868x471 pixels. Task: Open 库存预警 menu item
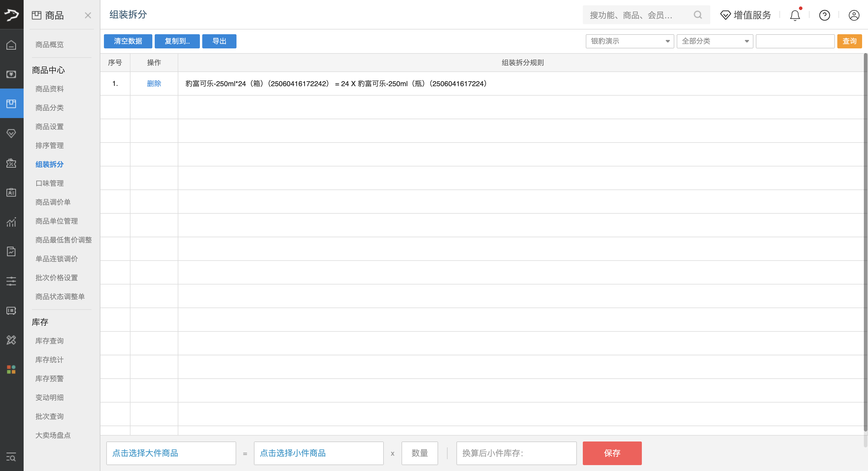pos(50,379)
